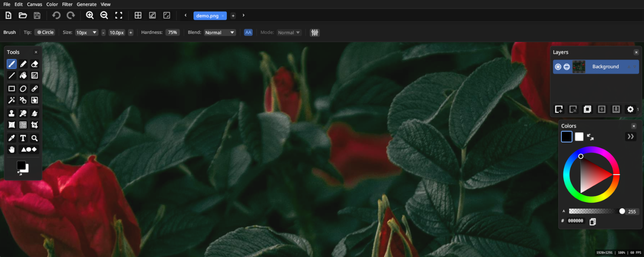This screenshot has height=257, width=644.
Task: Select the Stamp clone tool
Action: (12, 113)
